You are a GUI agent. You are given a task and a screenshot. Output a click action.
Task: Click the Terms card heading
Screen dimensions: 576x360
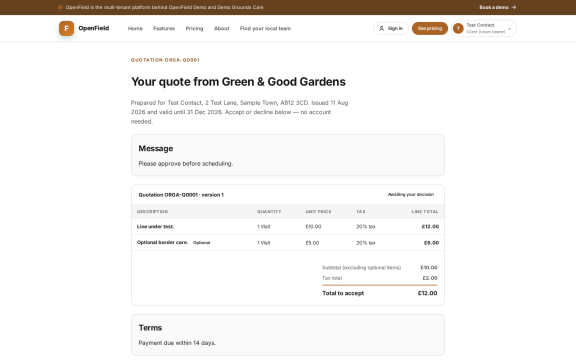tap(150, 328)
